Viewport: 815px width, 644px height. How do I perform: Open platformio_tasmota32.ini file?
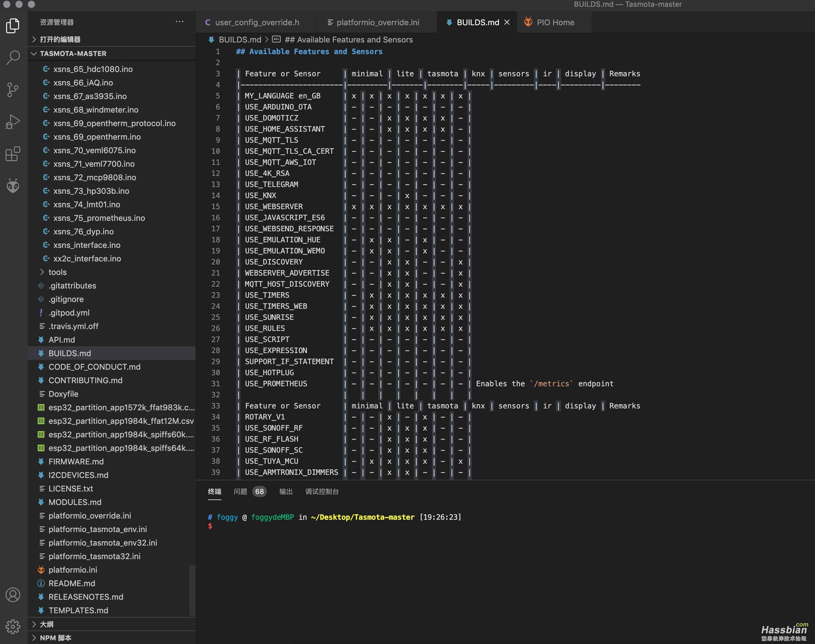pyautogui.click(x=112, y=556)
